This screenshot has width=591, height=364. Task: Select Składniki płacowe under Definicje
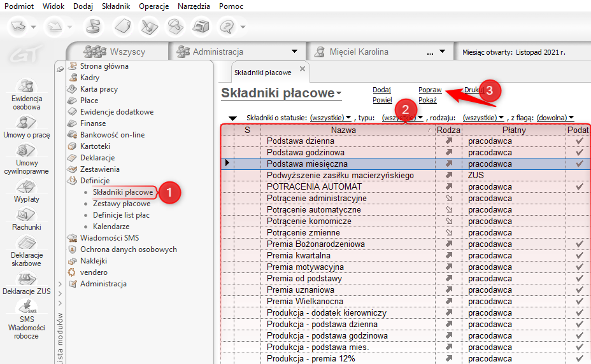click(x=123, y=192)
